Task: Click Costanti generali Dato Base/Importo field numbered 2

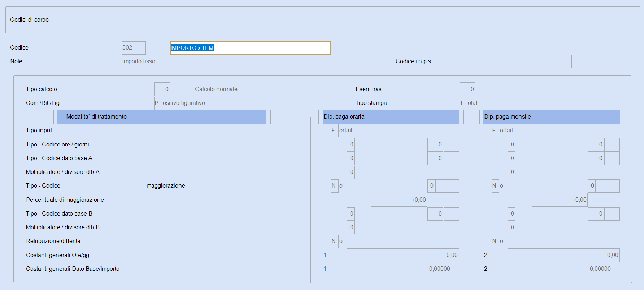Action: [x=560, y=269]
